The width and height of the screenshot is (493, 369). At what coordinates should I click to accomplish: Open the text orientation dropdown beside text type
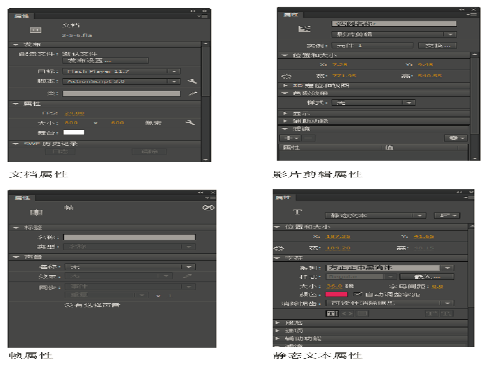coord(447,216)
